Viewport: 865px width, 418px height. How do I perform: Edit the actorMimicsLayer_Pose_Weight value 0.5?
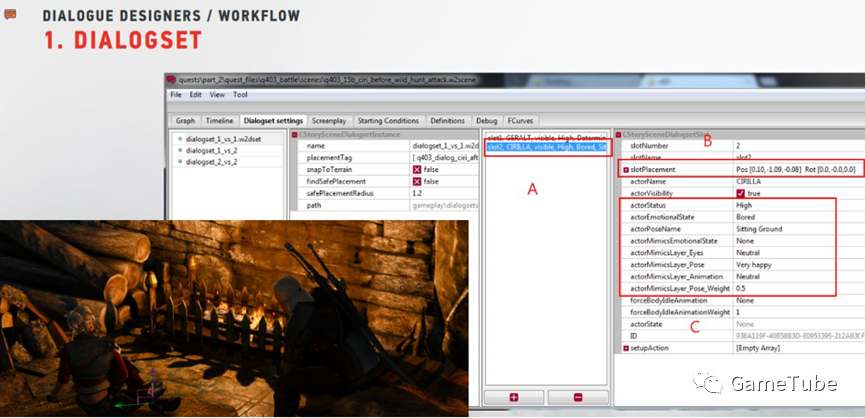[x=799, y=288]
